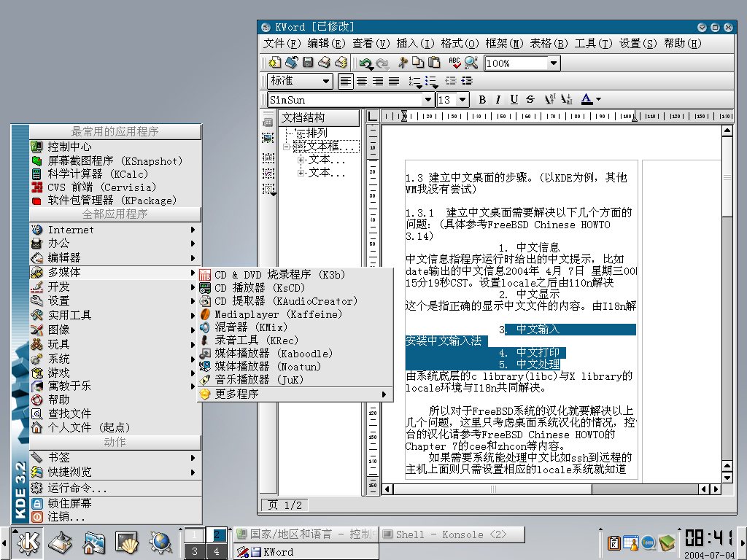Open the font color dropdown arrow
This screenshot has width=747, height=560.
point(598,99)
